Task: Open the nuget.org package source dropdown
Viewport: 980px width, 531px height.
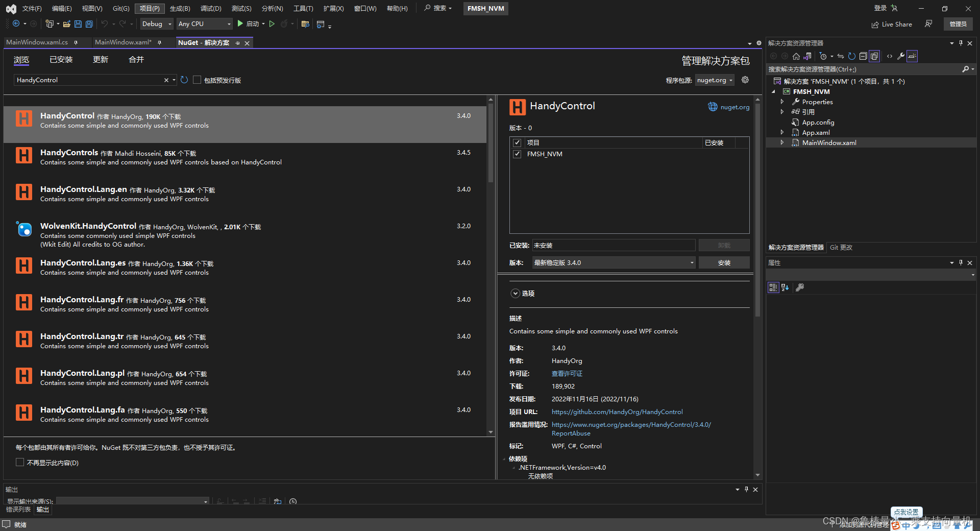Action: click(715, 80)
